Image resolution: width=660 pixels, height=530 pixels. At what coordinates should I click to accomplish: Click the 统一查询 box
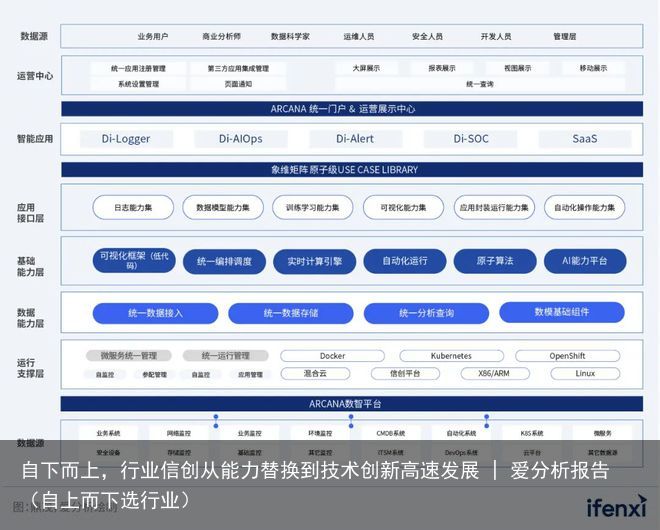tap(480, 84)
